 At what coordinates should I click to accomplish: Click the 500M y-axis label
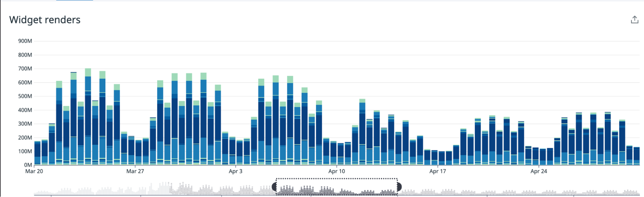tap(25, 96)
